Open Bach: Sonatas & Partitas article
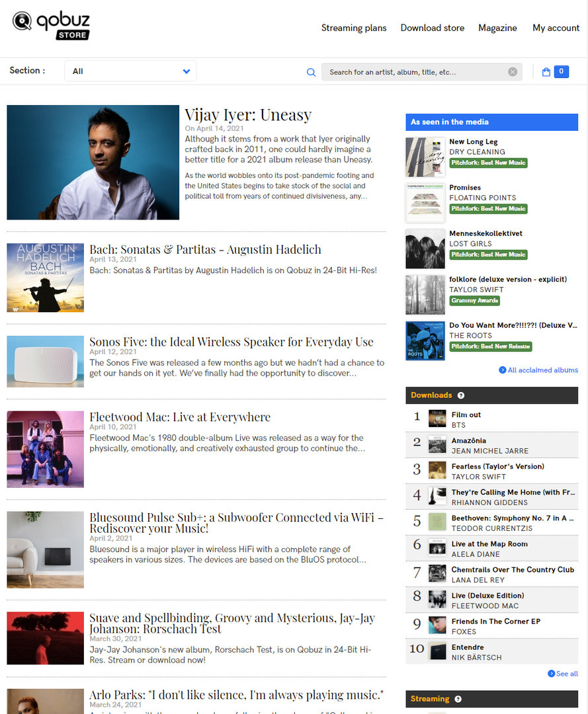This screenshot has height=714, width=588. (205, 249)
